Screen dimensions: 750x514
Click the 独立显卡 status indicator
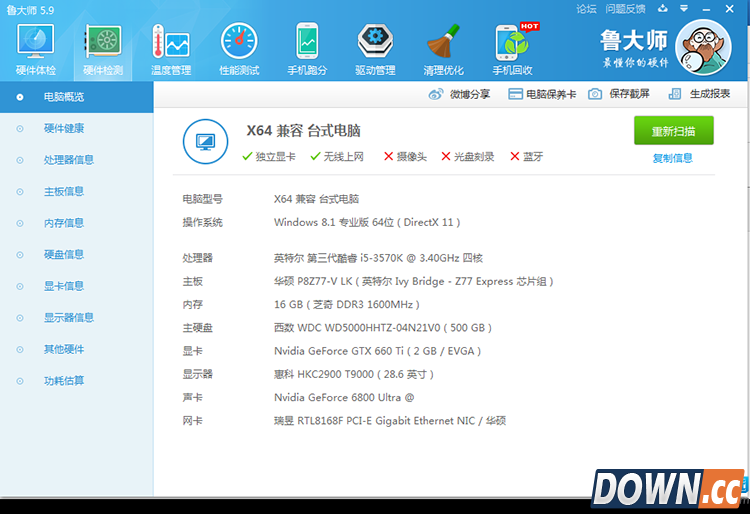(269, 156)
